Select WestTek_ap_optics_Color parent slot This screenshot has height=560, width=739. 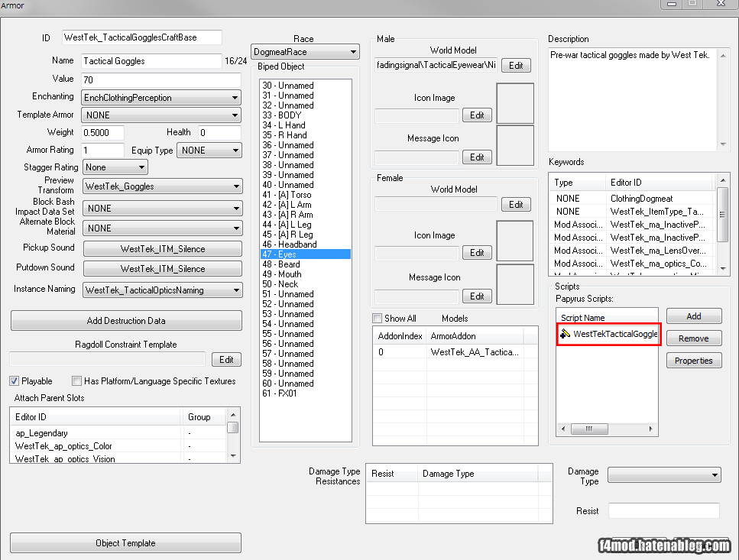(118, 446)
